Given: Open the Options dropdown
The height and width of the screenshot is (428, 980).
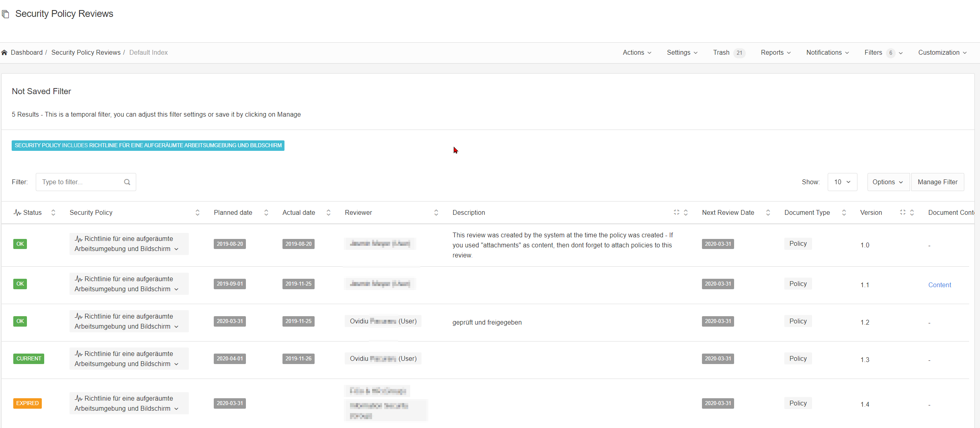Looking at the screenshot, I should pyautogui.click(x=888, y=182).
